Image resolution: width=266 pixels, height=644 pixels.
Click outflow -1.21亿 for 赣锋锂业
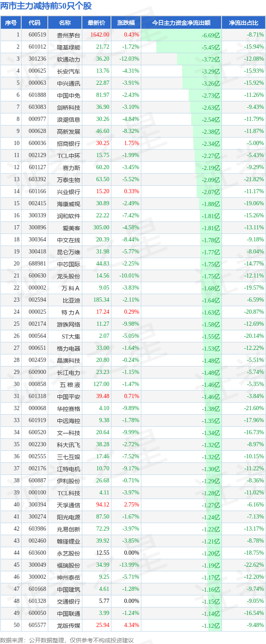211,541
